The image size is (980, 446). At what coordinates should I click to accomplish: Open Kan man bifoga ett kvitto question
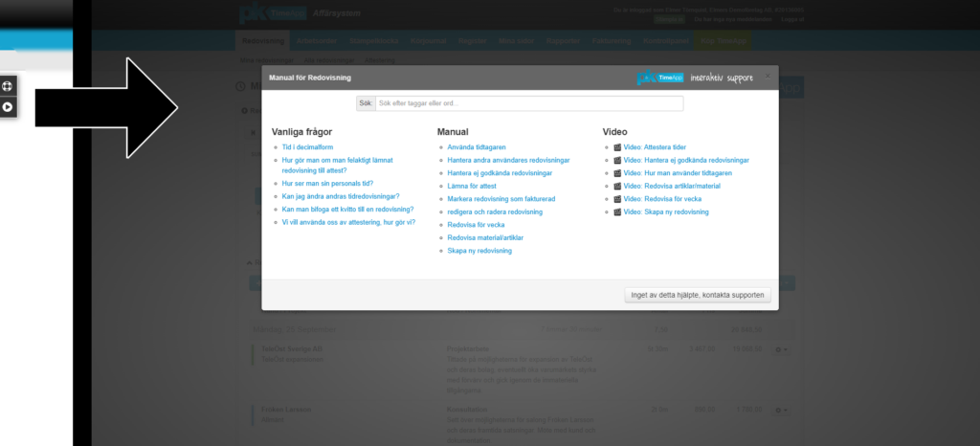click(347, 209)
